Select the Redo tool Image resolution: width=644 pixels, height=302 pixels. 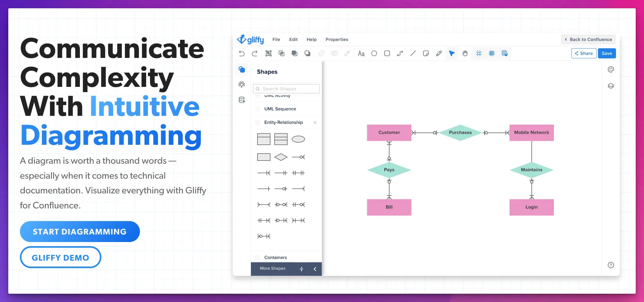[254, 53]
